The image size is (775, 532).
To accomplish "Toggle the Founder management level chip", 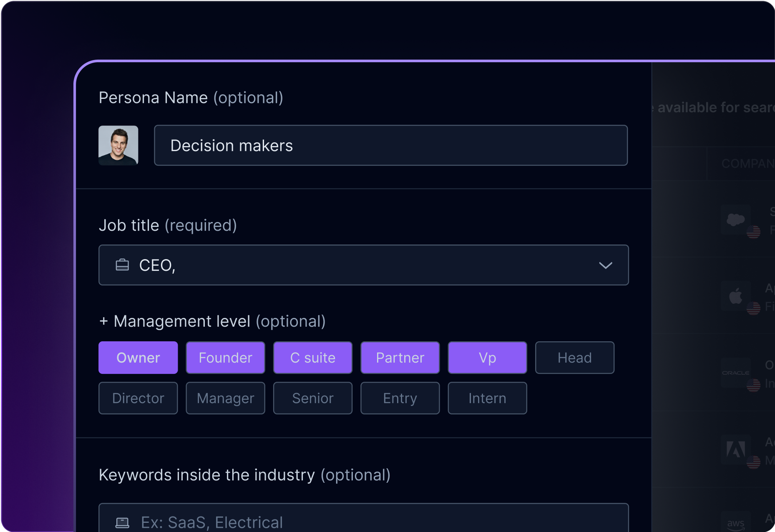I will tap(225, 358).
